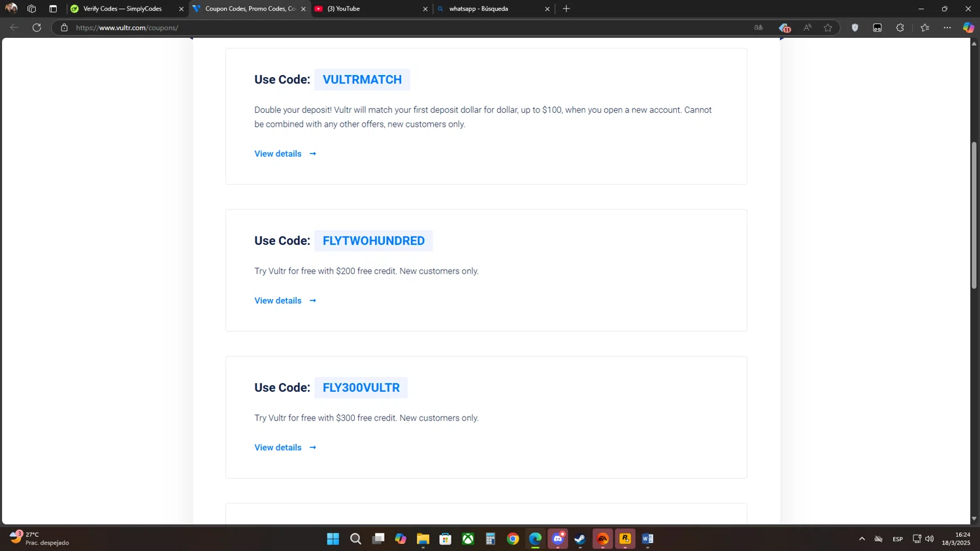Open File Explorer from taskbar
This screenshot has width=980, height=551.
[x=423, y=539]
